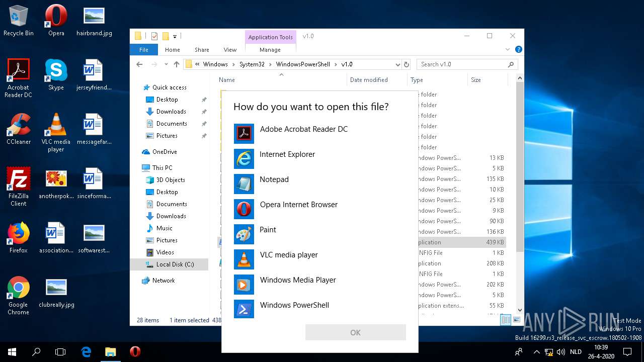Open the File menu tab
644x362 pixels.
144,50
